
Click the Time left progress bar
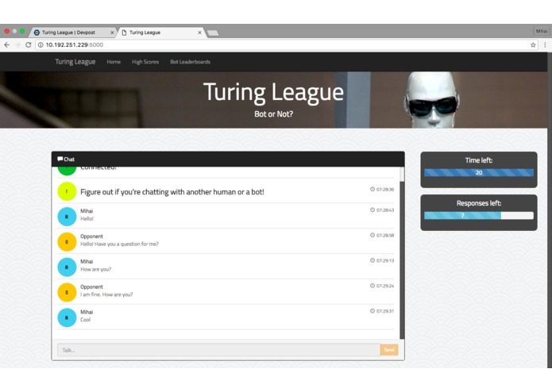pyautogui.click(x=479, y=173)
